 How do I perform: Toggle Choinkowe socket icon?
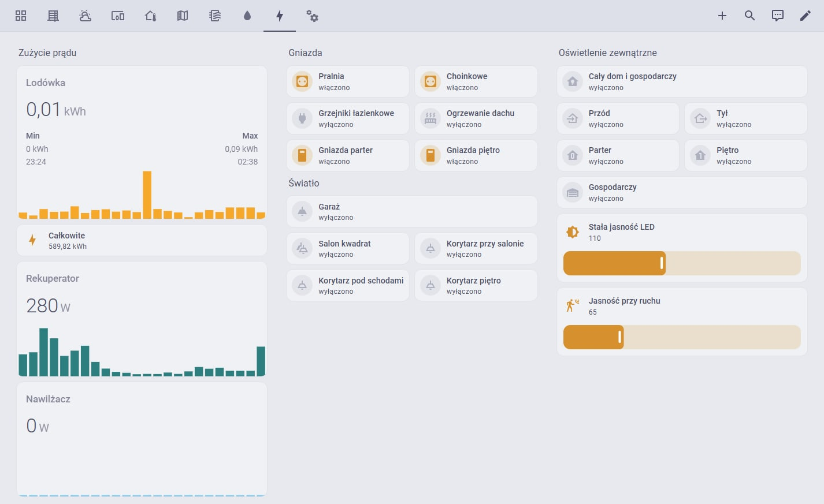tap(430, 81)
